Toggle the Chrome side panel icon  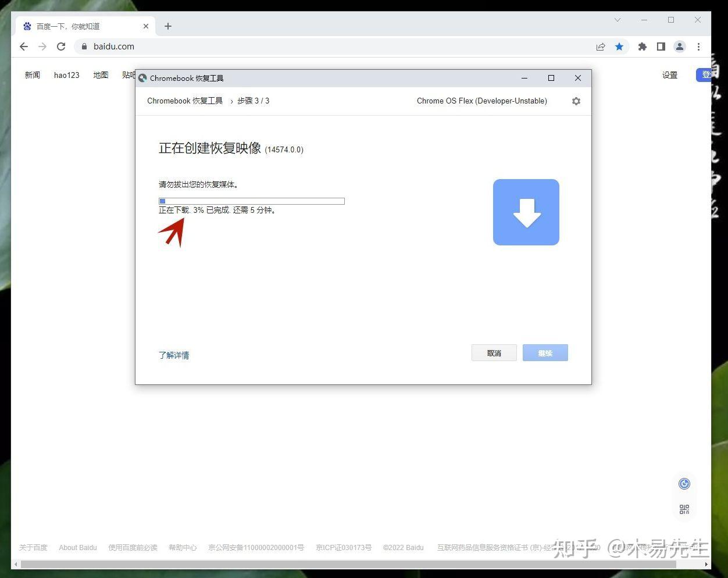click(x=661, y=47)
